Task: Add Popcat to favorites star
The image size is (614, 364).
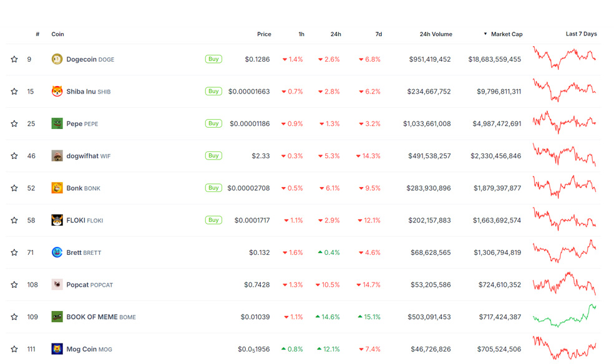Action: point(14,285)
